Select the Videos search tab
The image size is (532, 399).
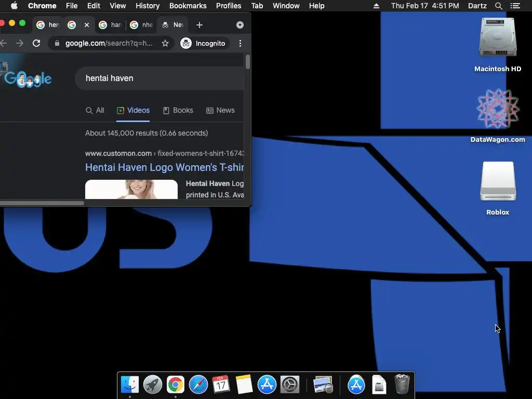tap(133, 110)
